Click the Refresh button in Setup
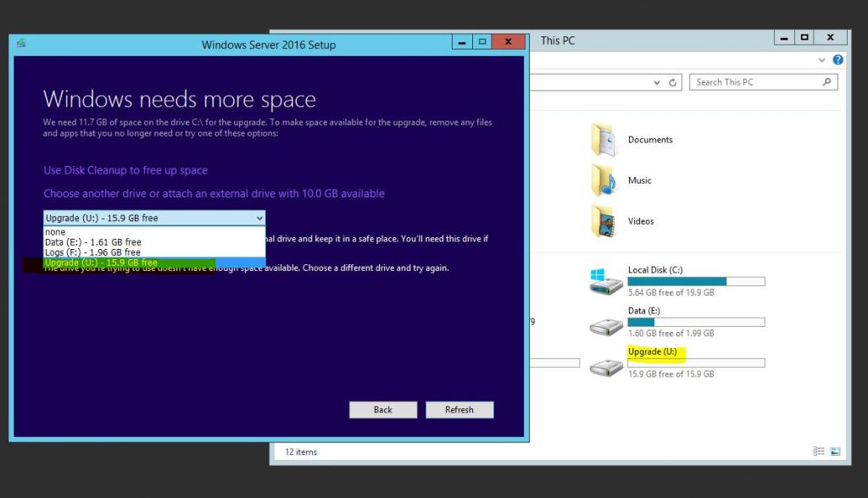The height and width of the screenshot is (498, 868). pos(459,409)
